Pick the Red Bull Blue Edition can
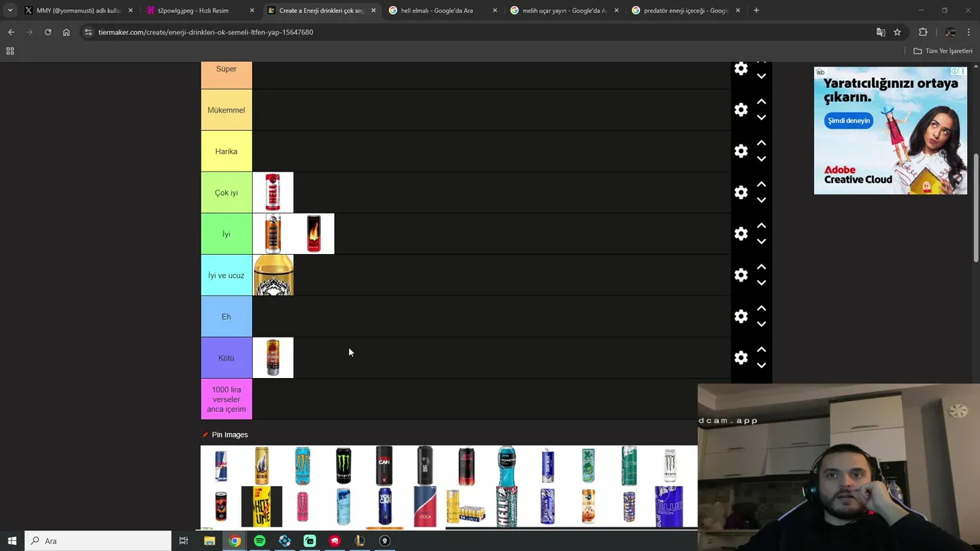980x551 pixels. click(669, 507)
